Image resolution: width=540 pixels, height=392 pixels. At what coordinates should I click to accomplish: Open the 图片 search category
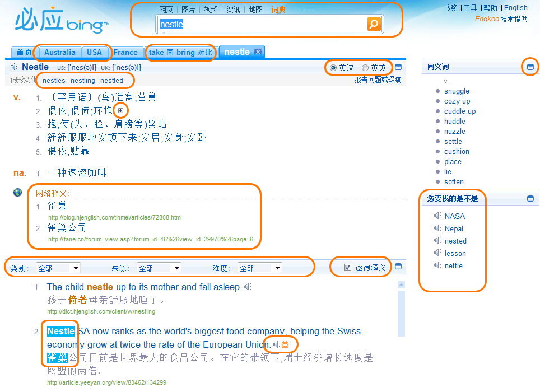tap(188, 10)
